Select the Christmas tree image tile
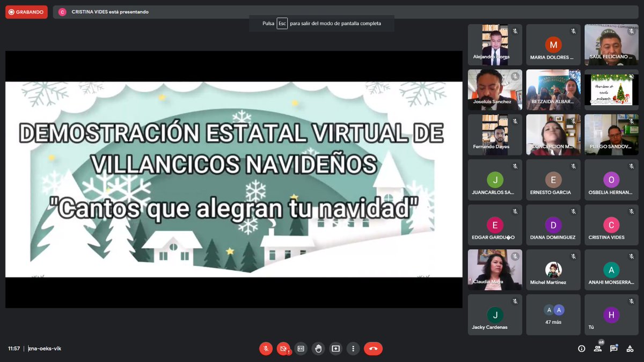 click(611, 90)
